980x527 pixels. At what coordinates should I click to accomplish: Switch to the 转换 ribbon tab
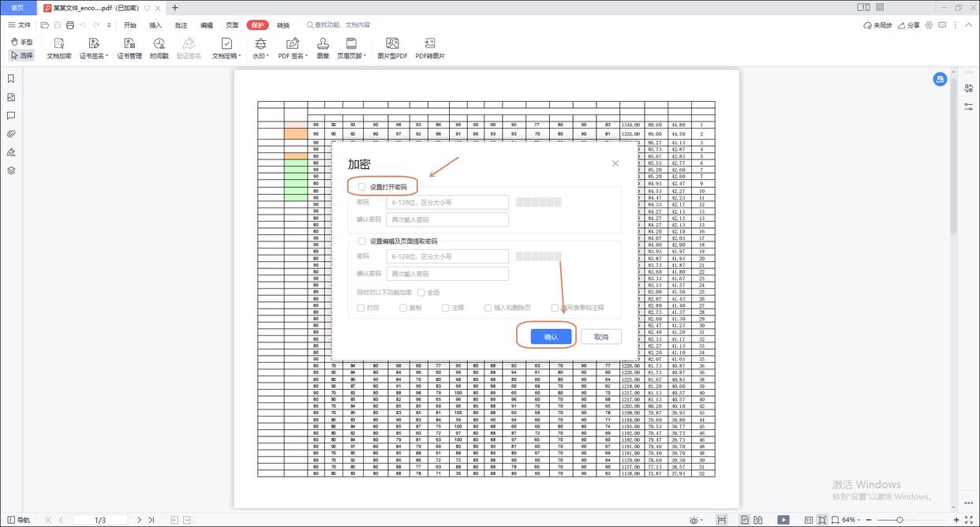283,25
